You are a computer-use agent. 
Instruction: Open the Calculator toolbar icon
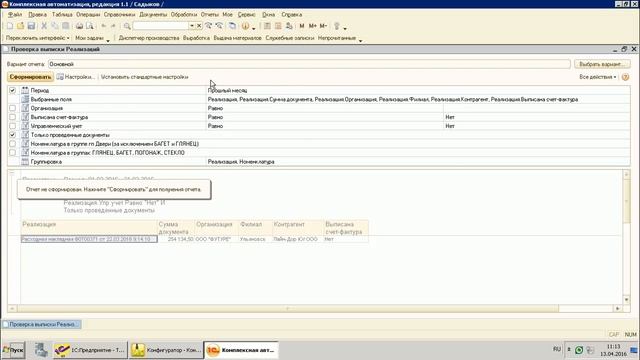coord(267,26)
